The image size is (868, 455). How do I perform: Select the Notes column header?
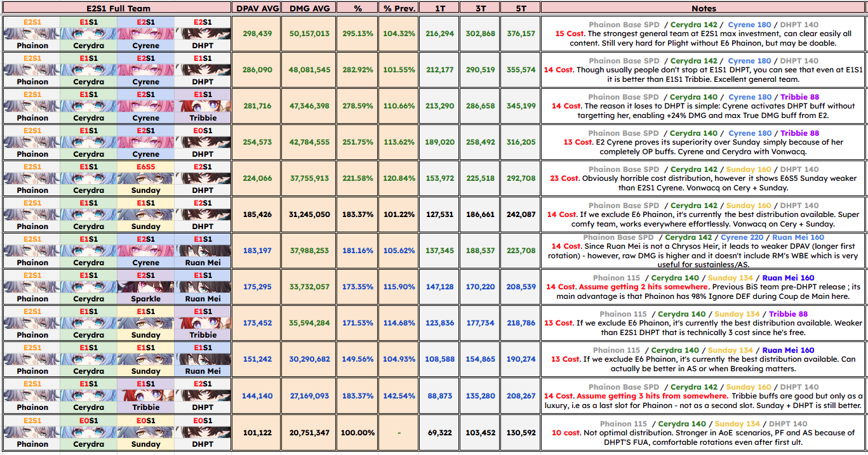point(704,8)
